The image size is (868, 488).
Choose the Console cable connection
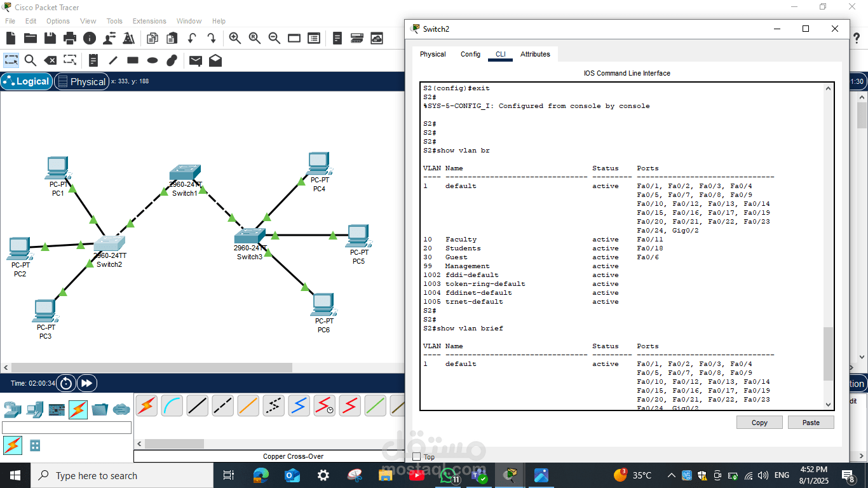(x=172, y=405)
